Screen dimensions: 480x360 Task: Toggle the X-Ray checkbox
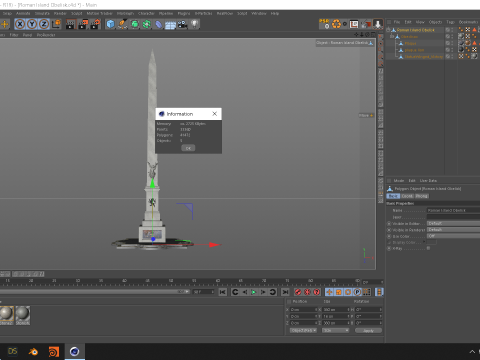[x=428, y=248]
